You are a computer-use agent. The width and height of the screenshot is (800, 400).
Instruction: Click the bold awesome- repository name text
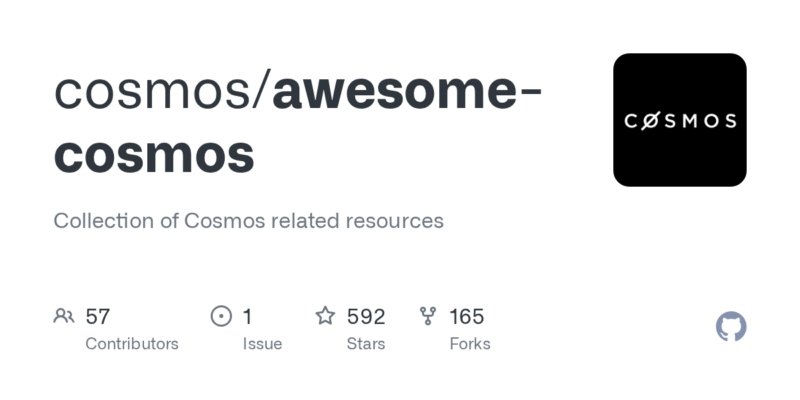pyautogui.click(x=407, y=91)
